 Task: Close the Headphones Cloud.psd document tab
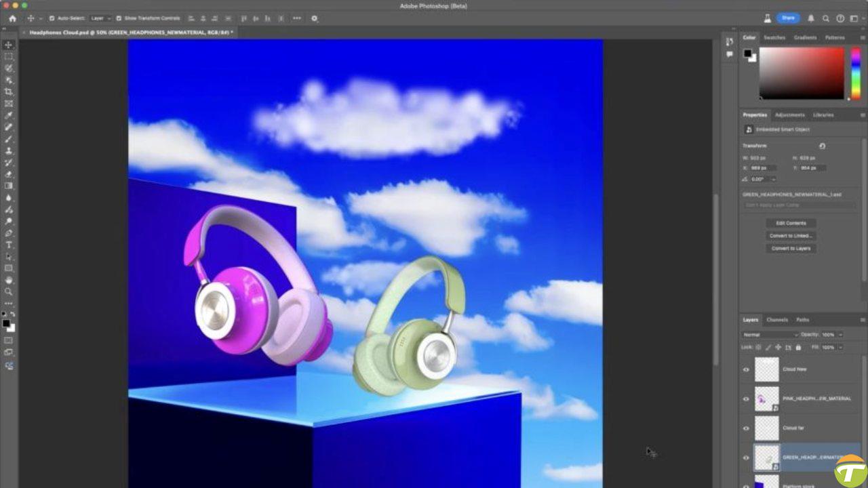click(25, 32)
